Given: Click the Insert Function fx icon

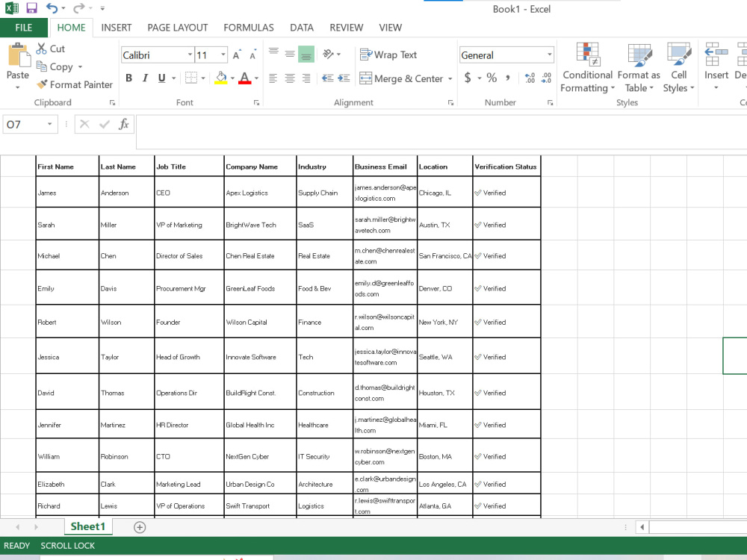Looking at the screenshot, I should 124,124.
